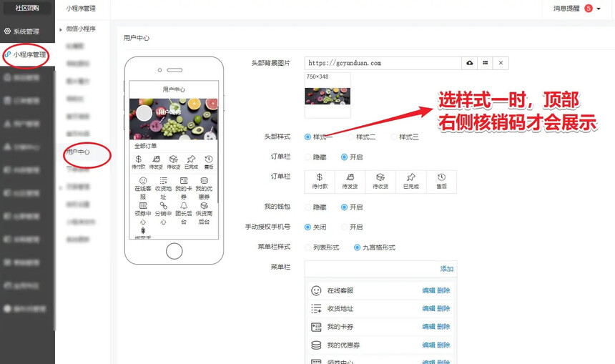Open the dropdown arrow beside 消息提醒
The width and height of the screenshot is (615, 364).
[599, 9]
